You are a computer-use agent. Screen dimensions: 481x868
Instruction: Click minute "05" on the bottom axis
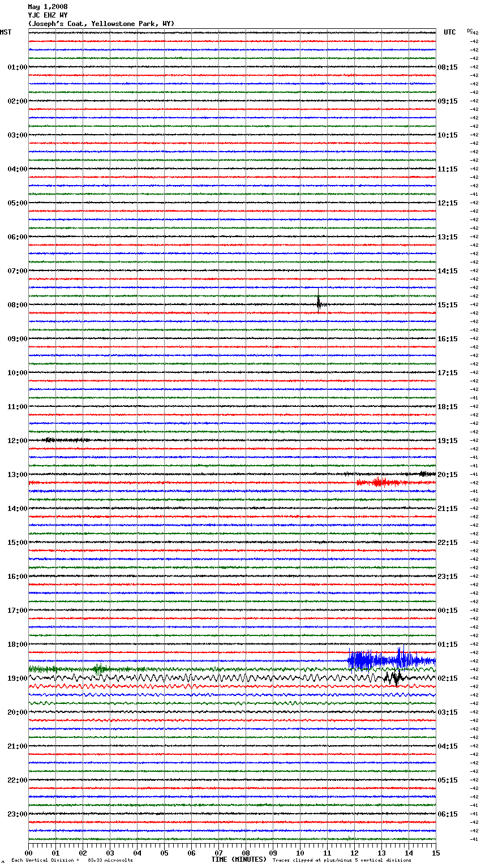(x=164, y=853)
